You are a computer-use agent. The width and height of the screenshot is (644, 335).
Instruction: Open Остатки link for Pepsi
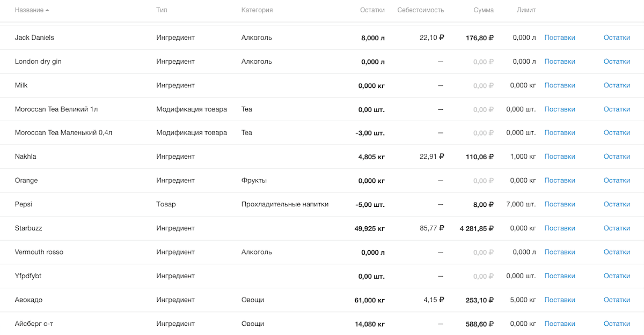617,204
